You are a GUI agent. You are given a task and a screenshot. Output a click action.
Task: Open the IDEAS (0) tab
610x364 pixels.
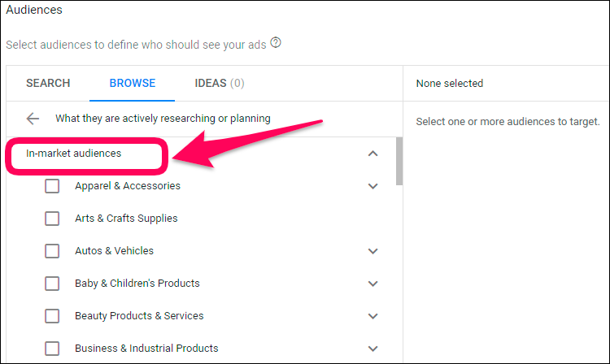click(x=220, y=83)
